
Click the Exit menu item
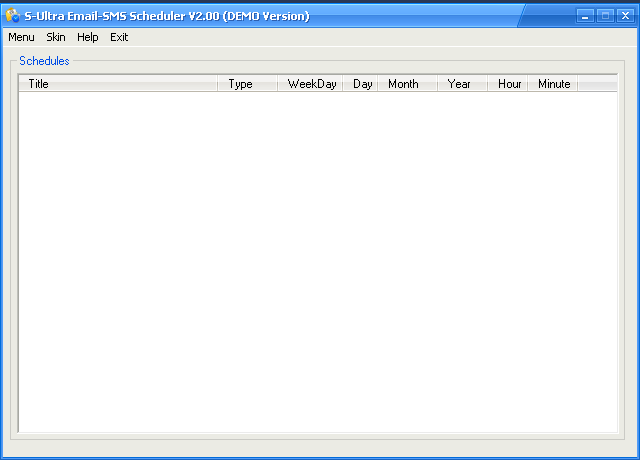pyautogui.click(x=119, y=37)
